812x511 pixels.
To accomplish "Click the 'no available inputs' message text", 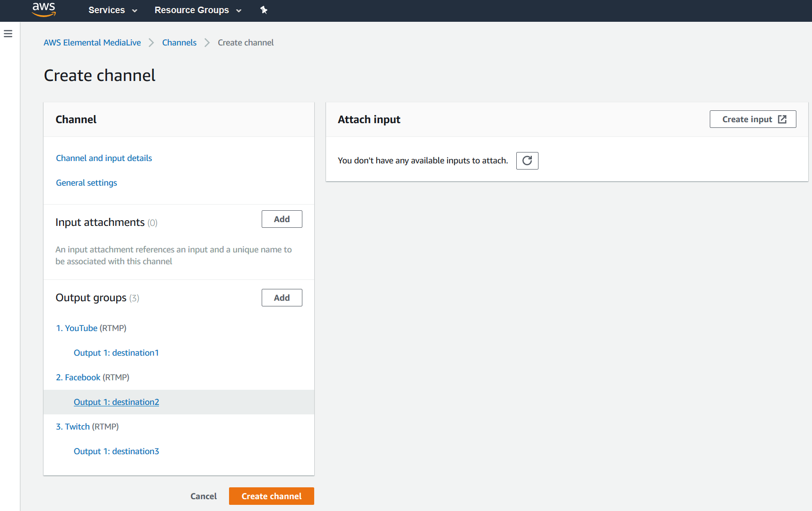I will pos(423,161).
